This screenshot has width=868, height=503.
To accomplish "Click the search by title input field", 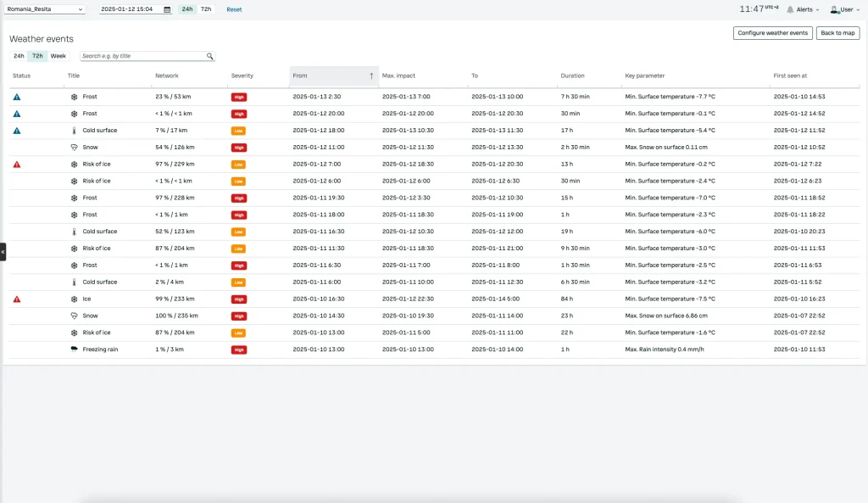I will click(x=142, y=56).
